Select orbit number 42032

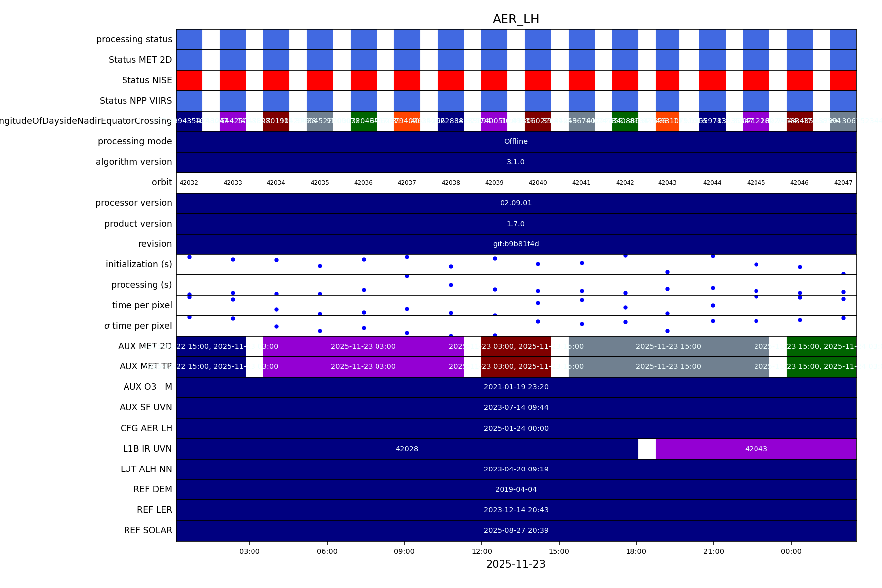coord(189,183)
